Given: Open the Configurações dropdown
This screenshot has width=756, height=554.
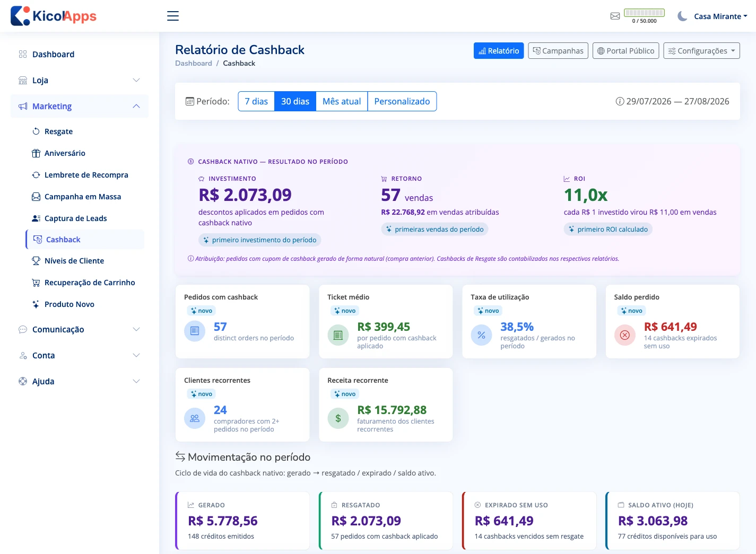Looking at the screenshot, I should click(x=702, y=51).
